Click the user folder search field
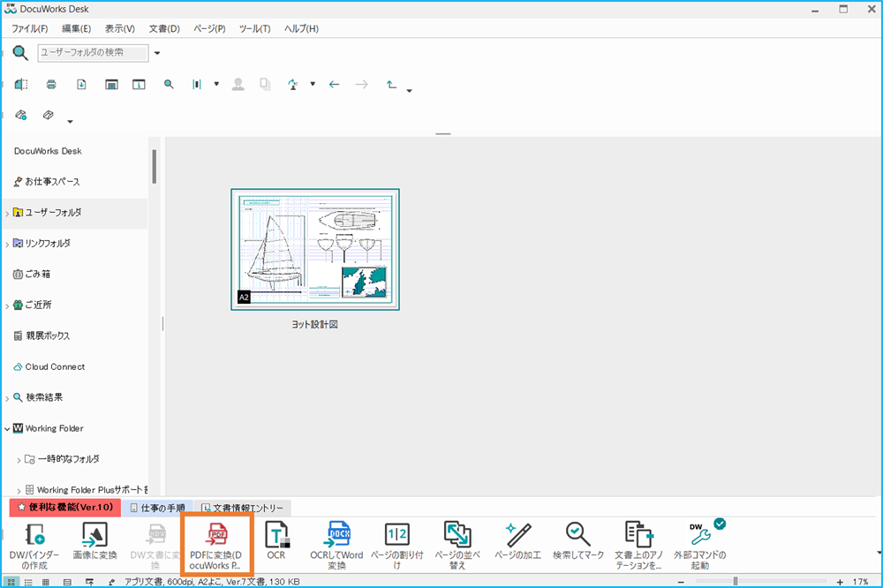The width and height of the screenshot is (883, 588). click(x=93, y=53)
